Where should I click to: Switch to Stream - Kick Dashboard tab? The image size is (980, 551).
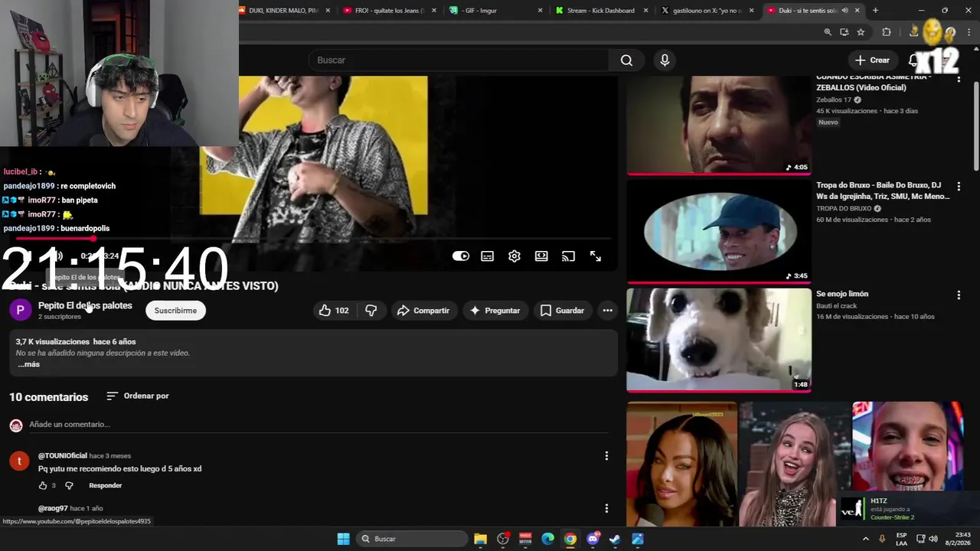click(x=601, y=11)
